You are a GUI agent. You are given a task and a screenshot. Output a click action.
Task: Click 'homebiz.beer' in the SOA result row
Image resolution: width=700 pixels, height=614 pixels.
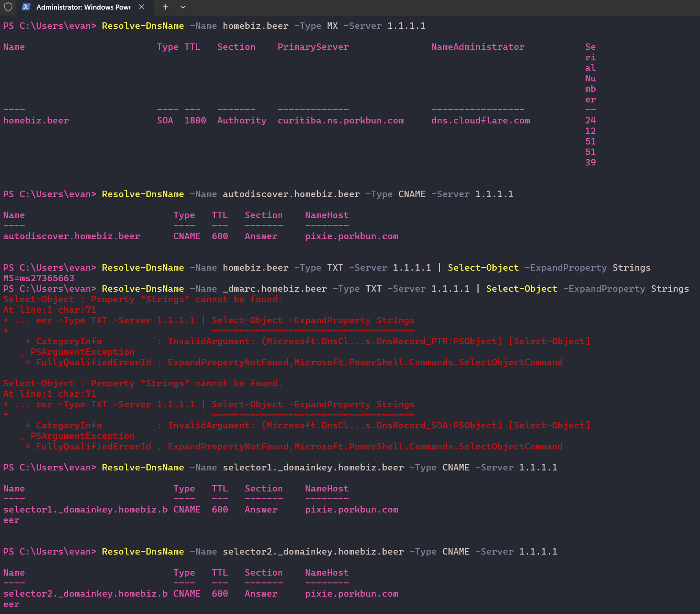tap(36, 121)
